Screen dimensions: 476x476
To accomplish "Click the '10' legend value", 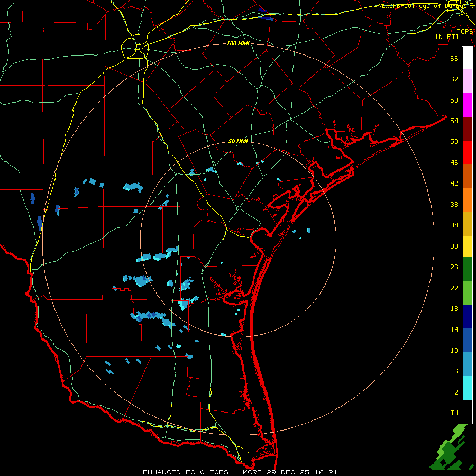I will 454,350.
